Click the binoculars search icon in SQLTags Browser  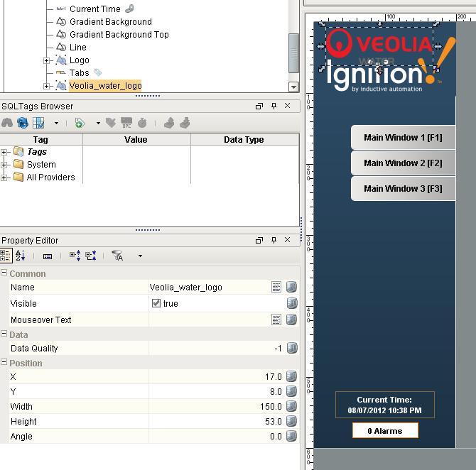(7, 123)
